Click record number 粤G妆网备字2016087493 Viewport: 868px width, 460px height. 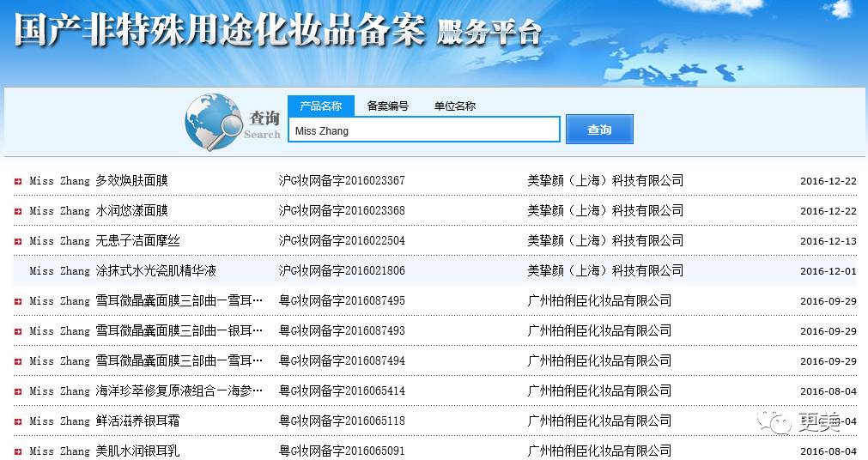click(x=342, y=330)
